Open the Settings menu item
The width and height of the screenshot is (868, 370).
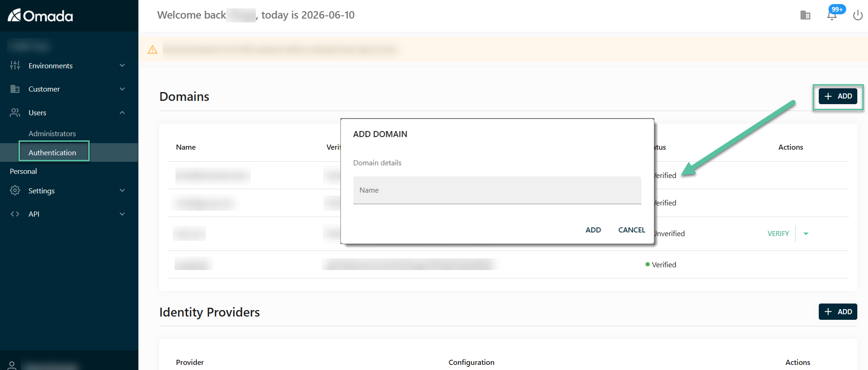pyautogui.click(x=41, y=191)
